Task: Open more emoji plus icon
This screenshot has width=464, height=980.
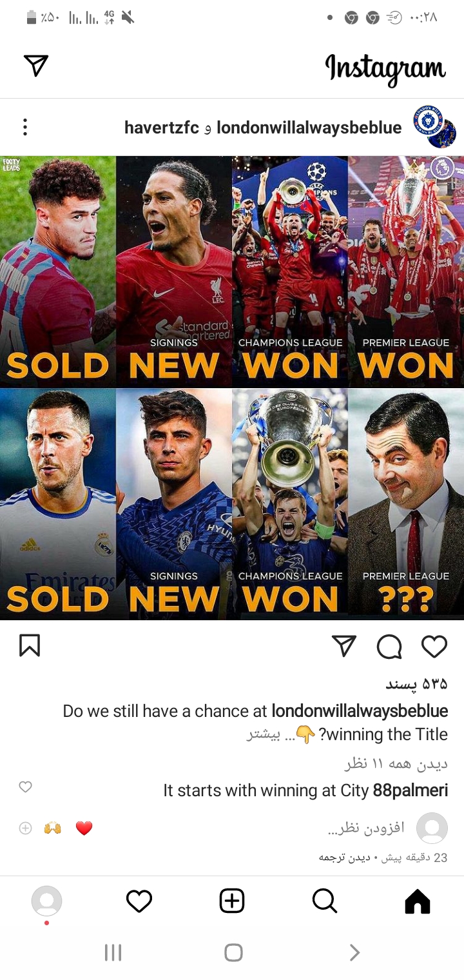Action: tap(25, 828)
